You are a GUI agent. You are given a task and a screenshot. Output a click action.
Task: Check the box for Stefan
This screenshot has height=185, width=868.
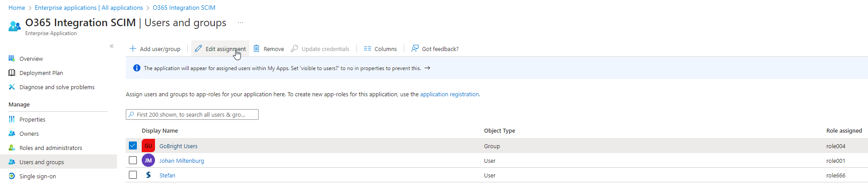pyautogui.click(x=133, y=175)
